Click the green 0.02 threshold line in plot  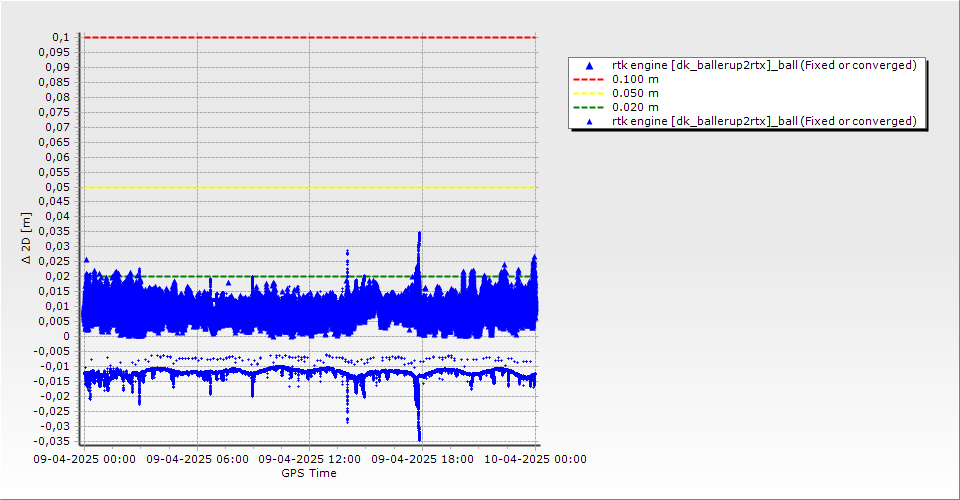click(310, 277)
